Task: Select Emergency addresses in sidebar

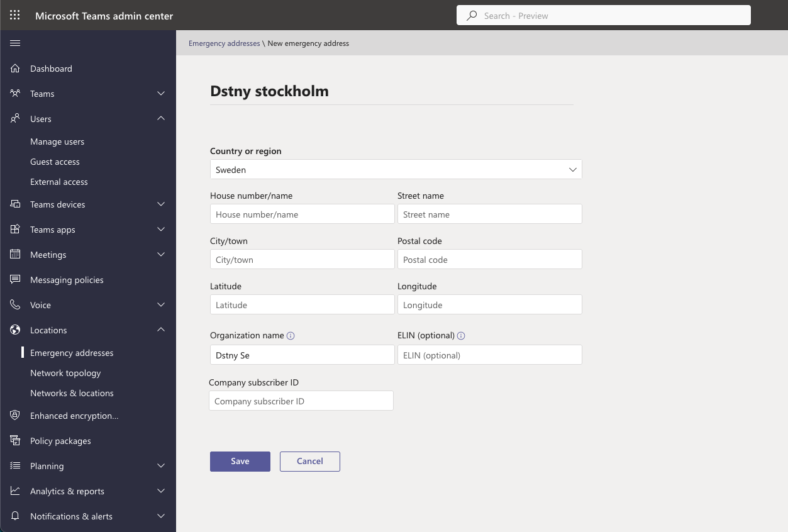Action: coord(72,353)
